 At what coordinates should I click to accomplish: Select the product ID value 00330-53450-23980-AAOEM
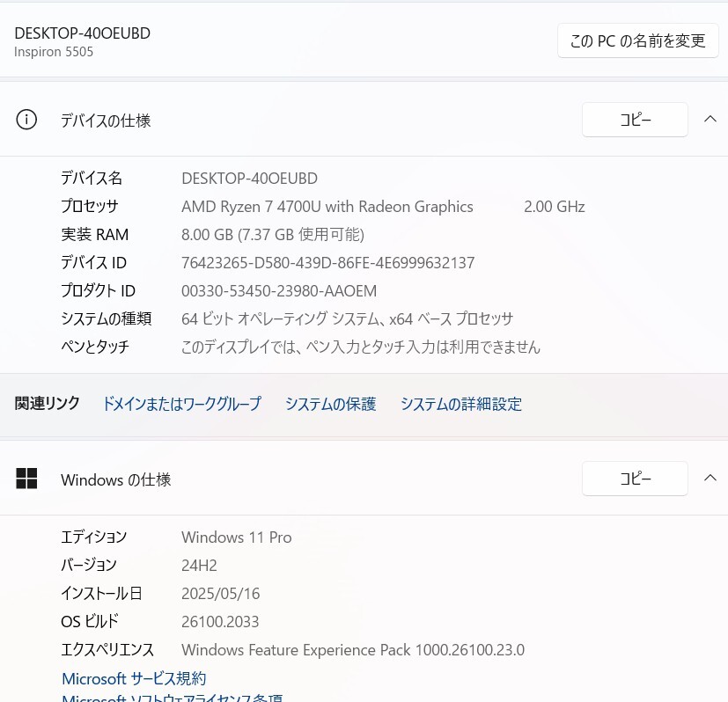tap(279, 291)
